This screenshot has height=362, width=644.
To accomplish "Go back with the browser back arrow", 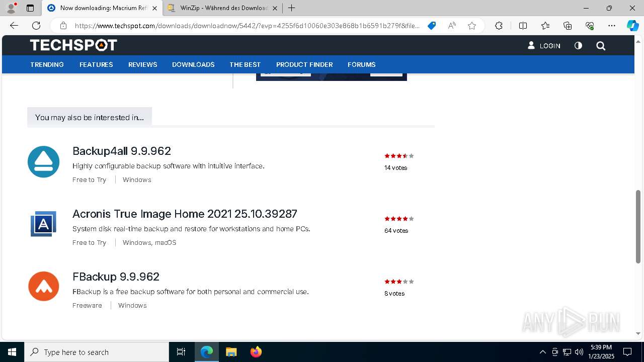I will point(14,26).
